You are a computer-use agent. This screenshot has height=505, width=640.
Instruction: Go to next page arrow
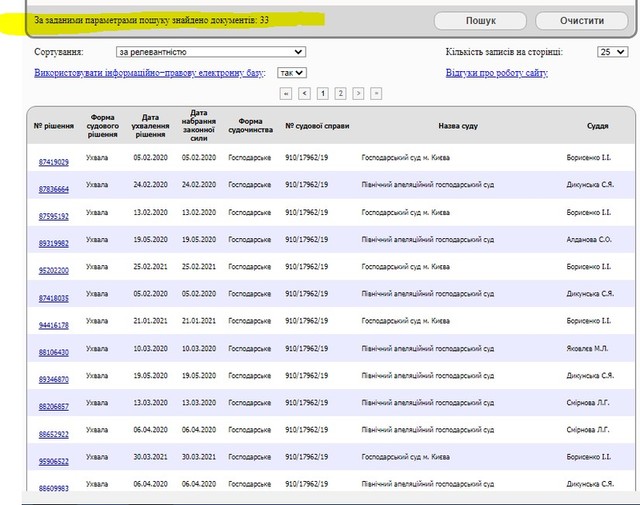pyautogui.click(x=358, y=94)
